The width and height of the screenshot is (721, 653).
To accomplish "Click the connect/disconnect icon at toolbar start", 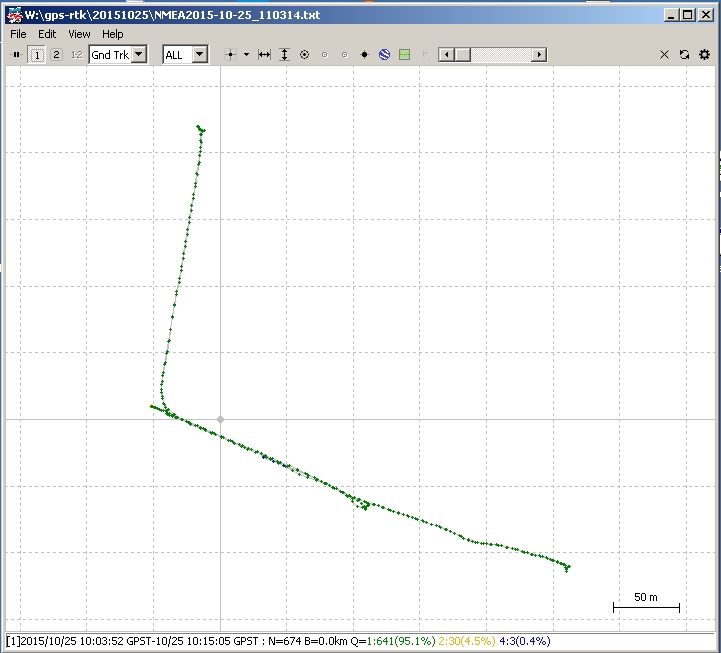I will pos(16,55).
